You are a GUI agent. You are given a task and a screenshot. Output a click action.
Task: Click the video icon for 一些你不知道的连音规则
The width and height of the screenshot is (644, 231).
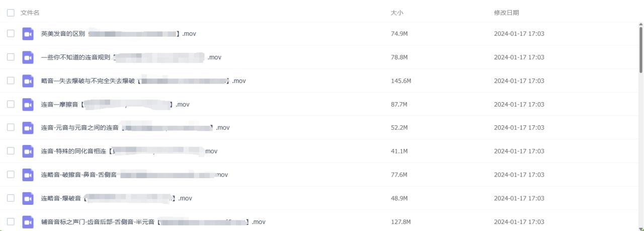[x=28, y=57]
